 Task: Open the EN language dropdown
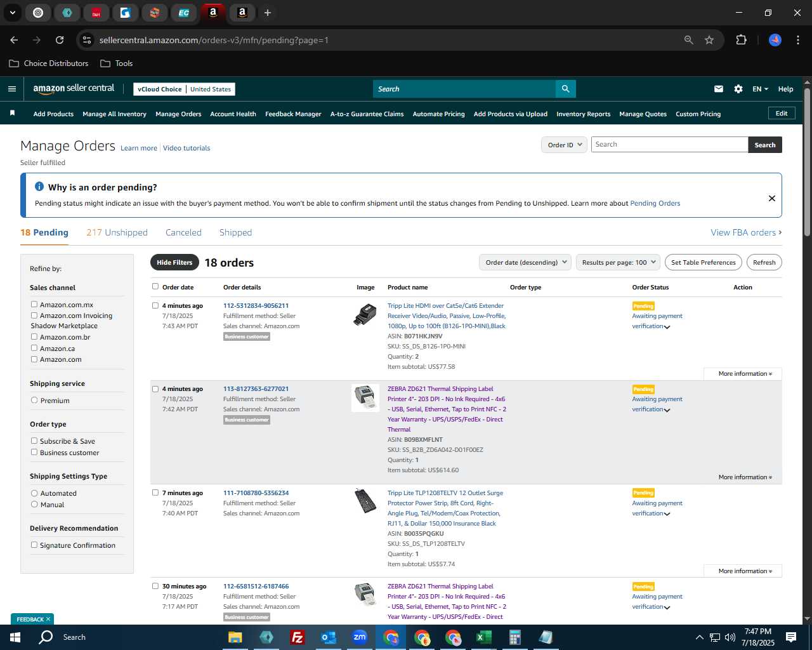[760, 89]
